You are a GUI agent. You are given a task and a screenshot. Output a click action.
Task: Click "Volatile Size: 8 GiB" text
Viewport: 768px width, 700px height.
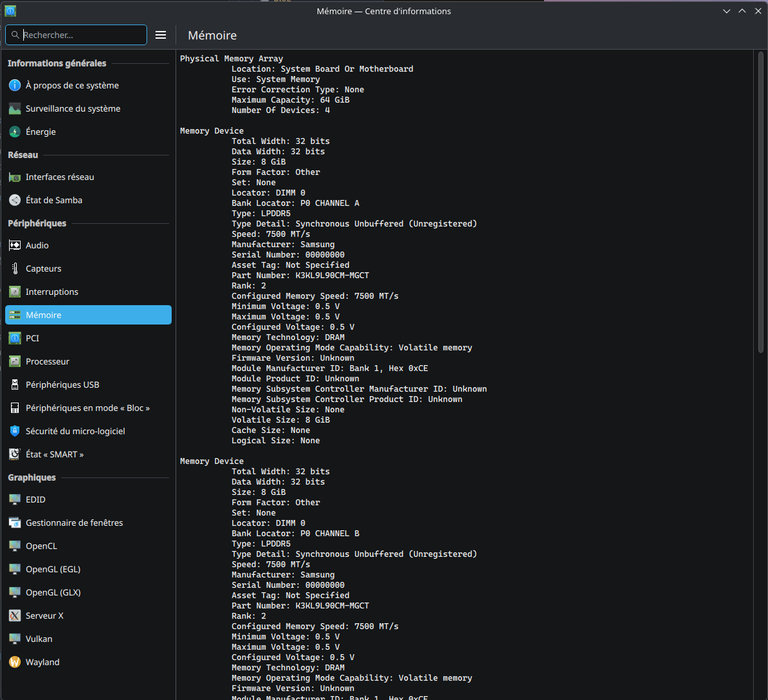(x=281, y=420)
